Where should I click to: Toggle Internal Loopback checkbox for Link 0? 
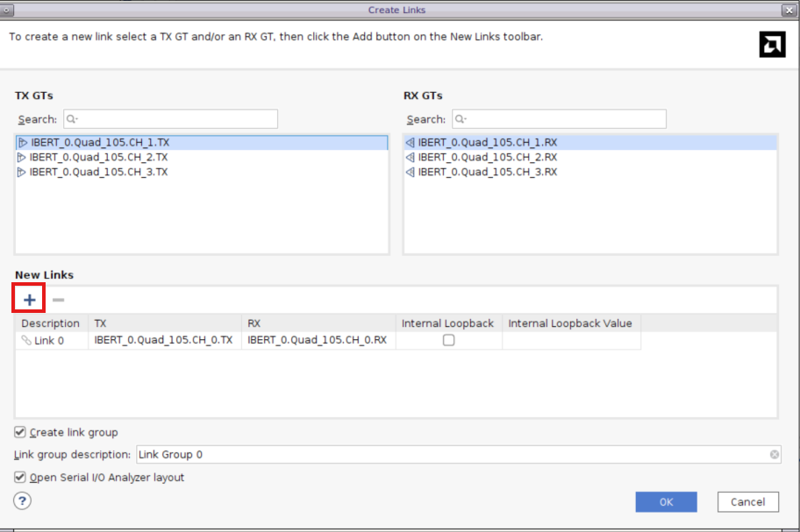point(448,340)
